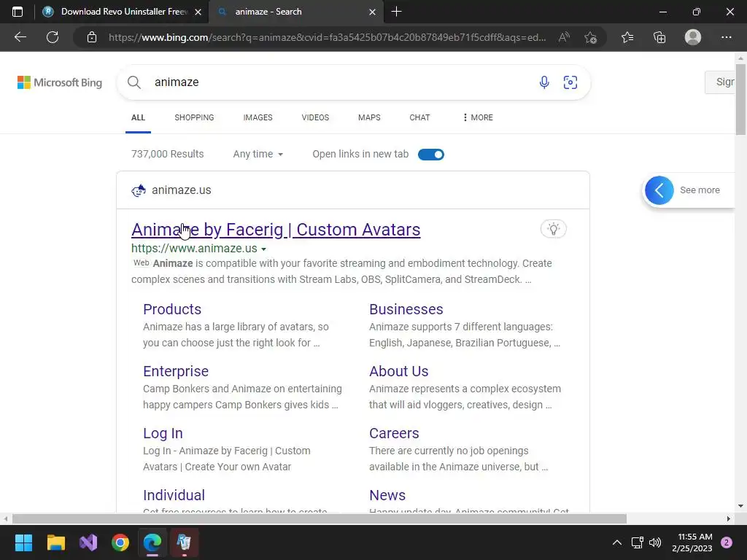Switch to the VIDEOS tab
747x560 pixels.
click(x=315, y=117)
